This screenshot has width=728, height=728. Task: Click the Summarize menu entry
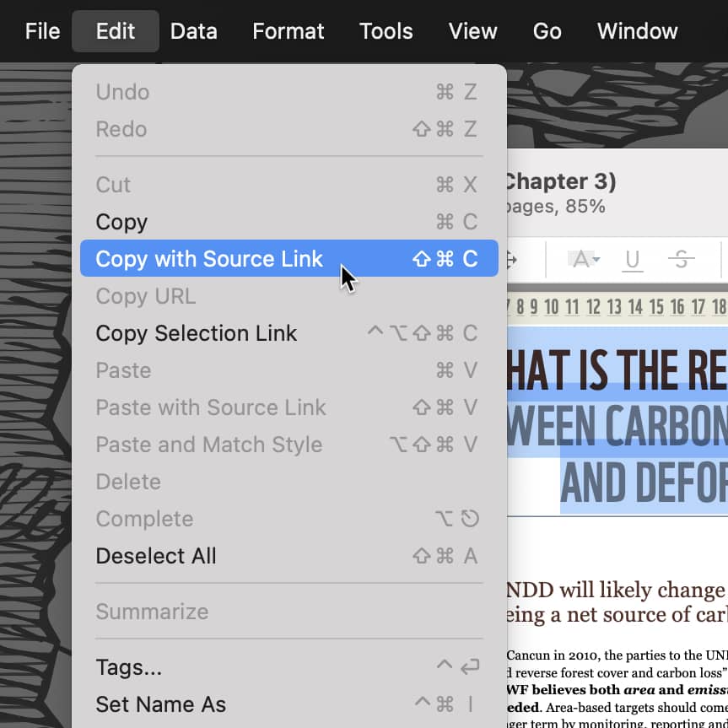(289, 612)
